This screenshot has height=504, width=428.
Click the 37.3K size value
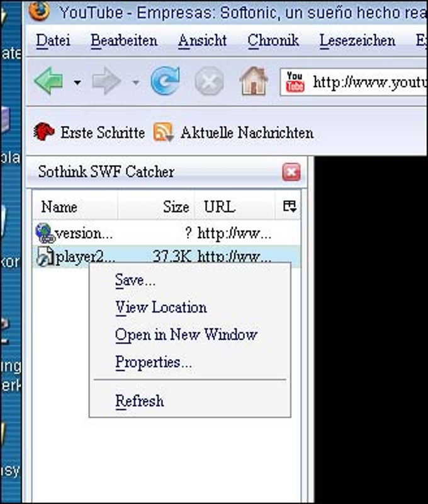click(x=172, y=256)
